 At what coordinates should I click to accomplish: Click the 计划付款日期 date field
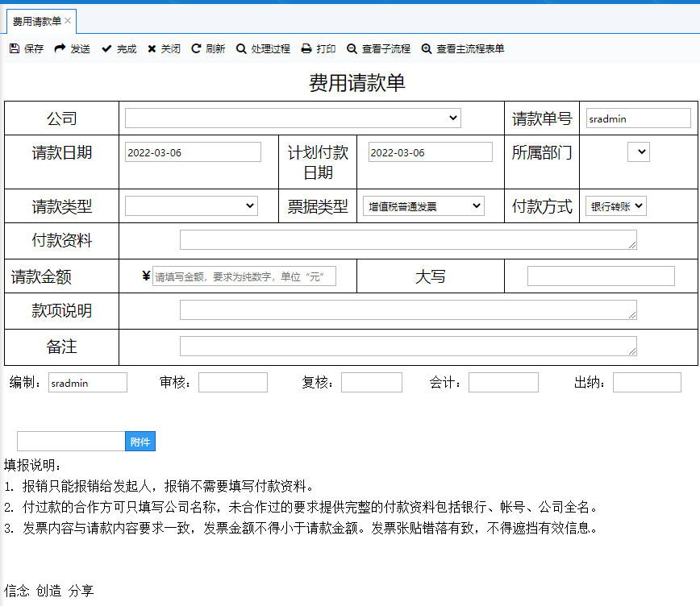click(x=431, y=152)
